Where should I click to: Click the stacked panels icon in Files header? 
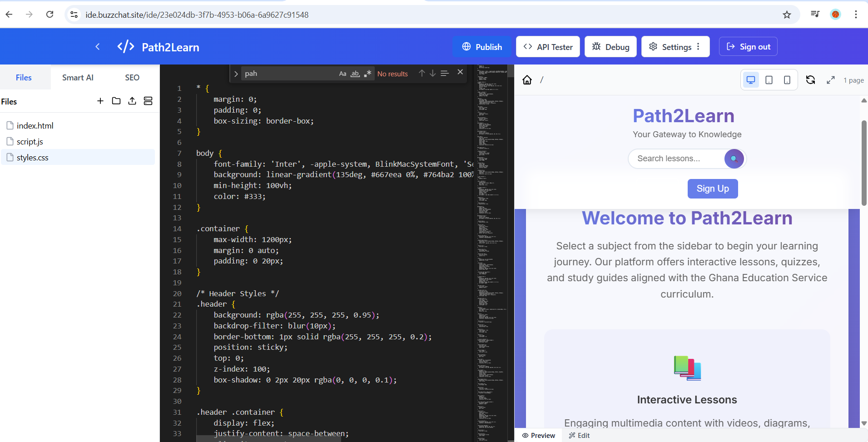pyautogui.click(x=148, y=101)
